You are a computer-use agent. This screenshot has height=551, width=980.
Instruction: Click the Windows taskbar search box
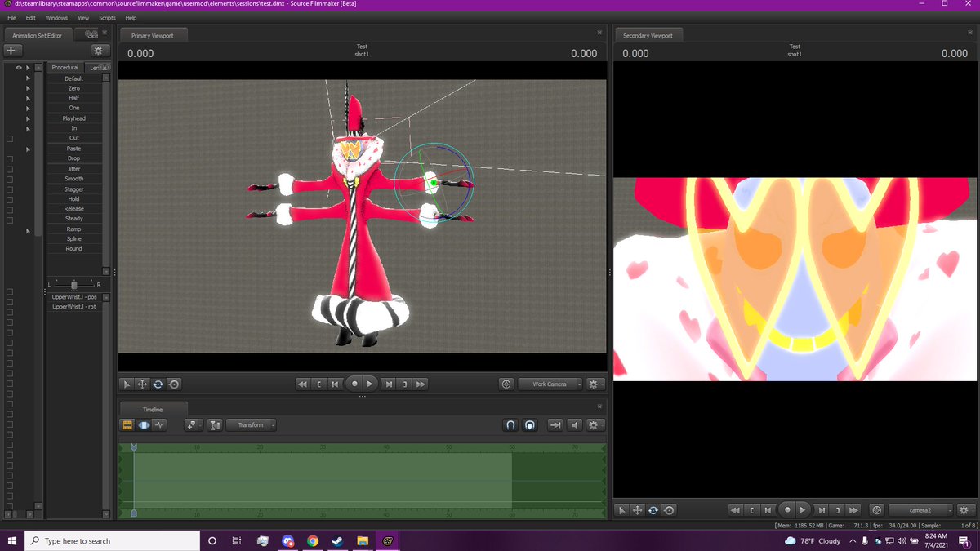point(114,540)
